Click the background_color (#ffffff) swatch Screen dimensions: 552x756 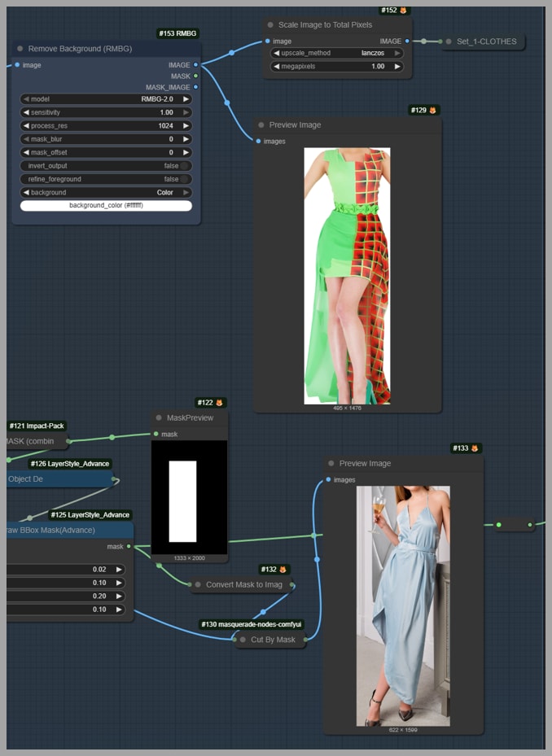pyautogui.click(x=106, y=206)
